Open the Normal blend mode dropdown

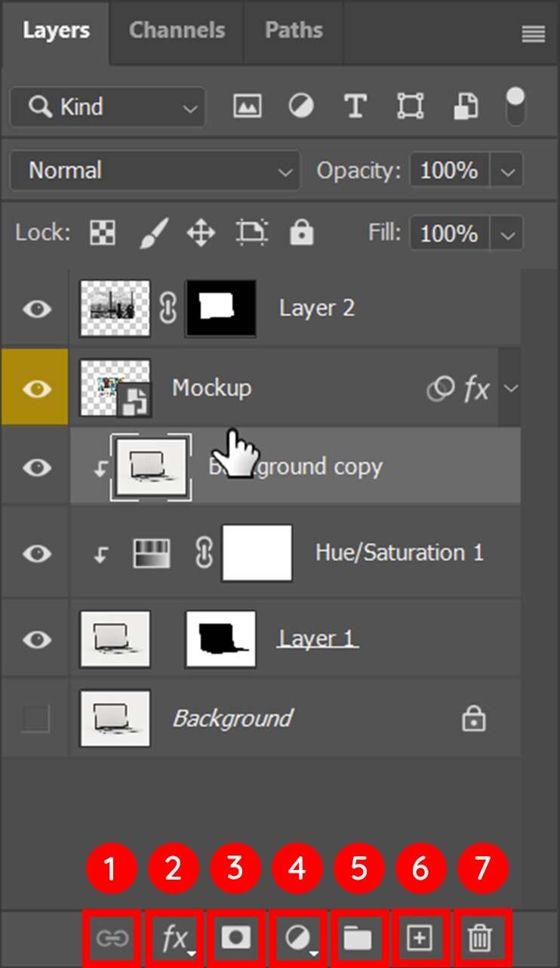point(155,171)
